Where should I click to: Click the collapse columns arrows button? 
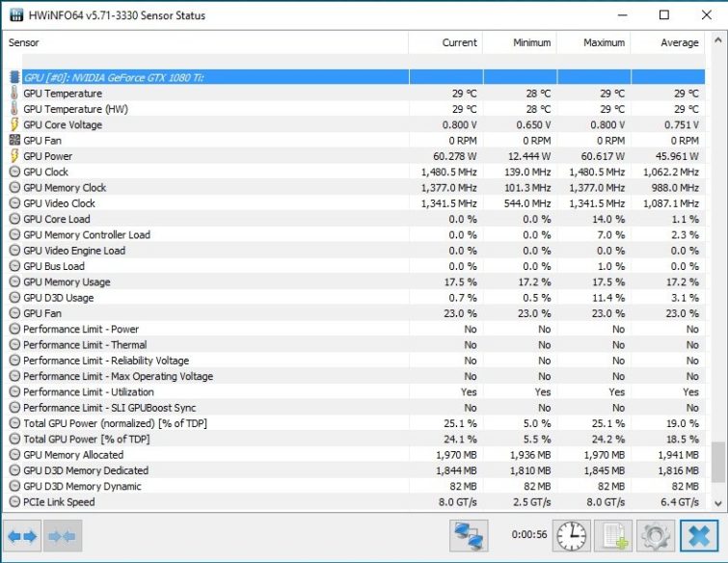pos(63,536)
